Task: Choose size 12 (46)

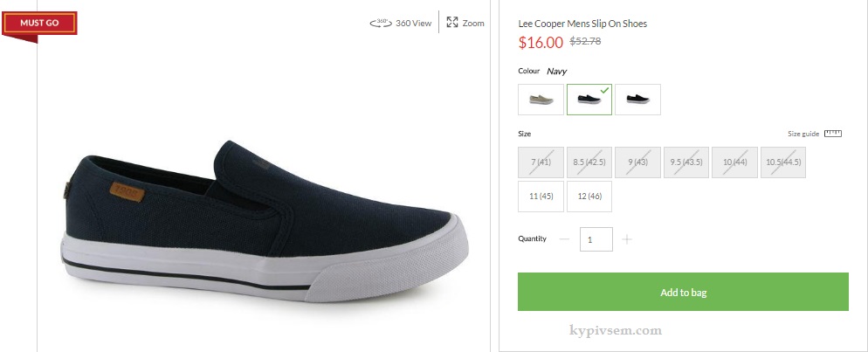Action: pos(589,197)
